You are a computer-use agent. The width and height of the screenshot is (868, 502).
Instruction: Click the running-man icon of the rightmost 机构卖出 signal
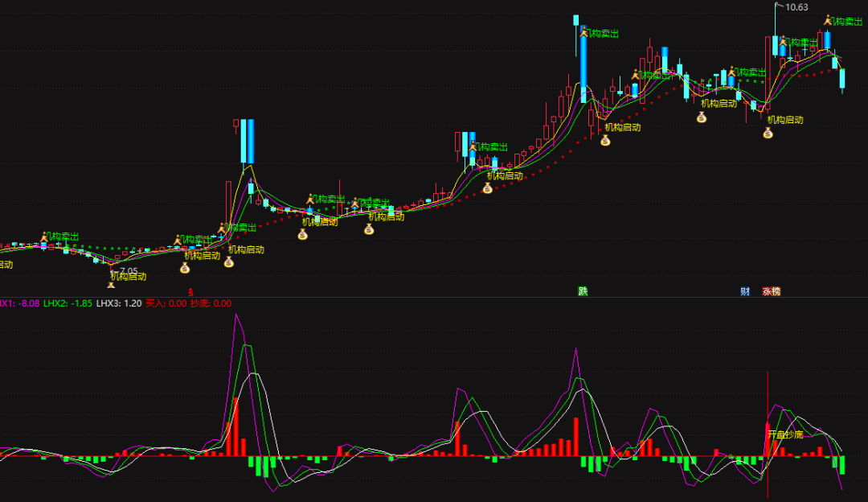827,20
